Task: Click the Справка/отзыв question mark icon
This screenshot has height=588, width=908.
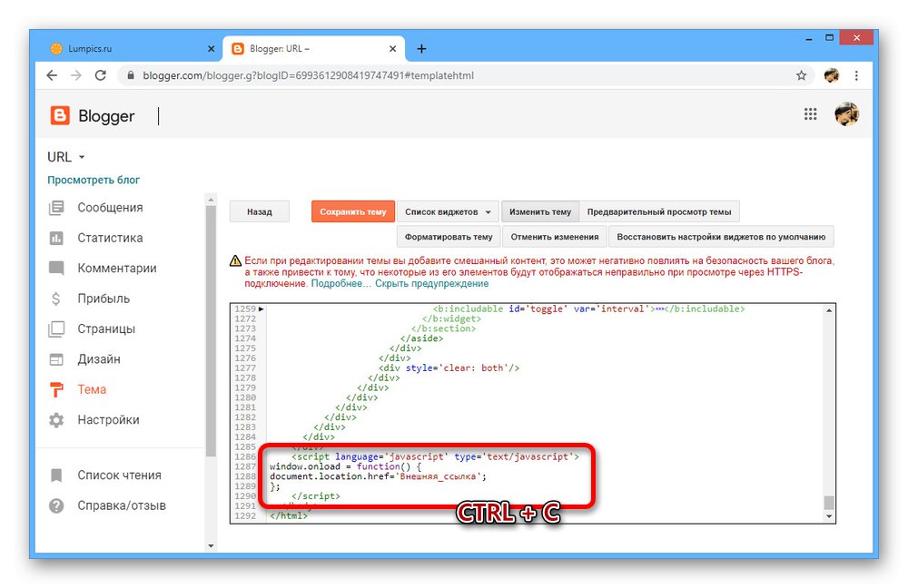Action: pyautogui.click(x=56, y=505)
